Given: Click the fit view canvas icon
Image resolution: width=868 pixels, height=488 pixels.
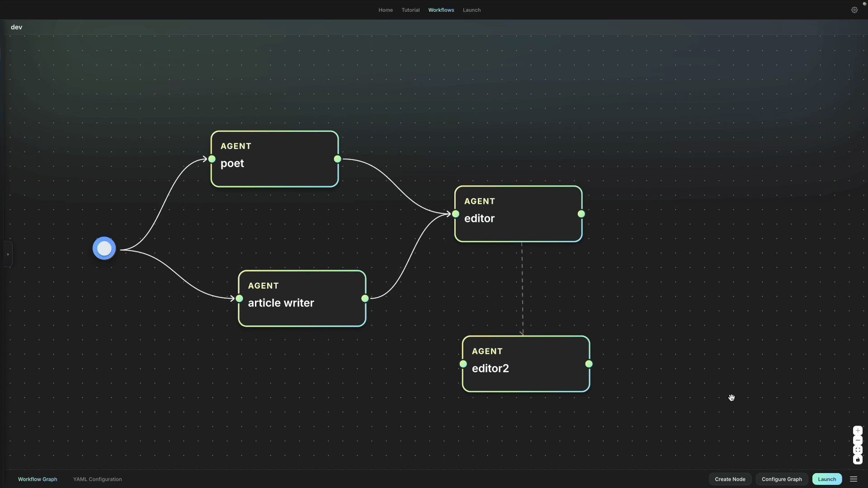Looking at the screenshot, I should pyautogui.click(x=858, y=450).
